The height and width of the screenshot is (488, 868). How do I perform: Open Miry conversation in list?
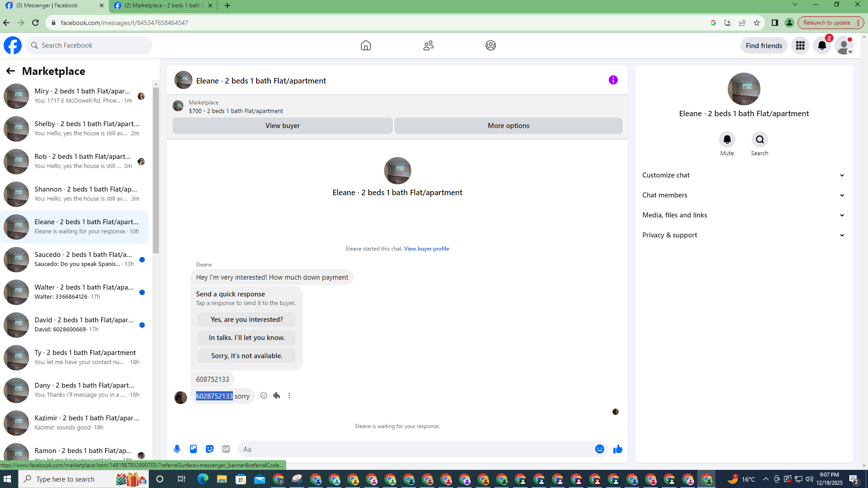(74, 96)
